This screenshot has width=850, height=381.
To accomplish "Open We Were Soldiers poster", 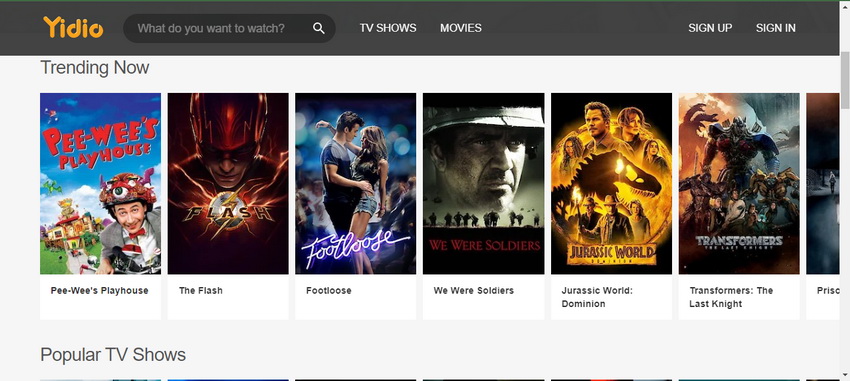I will click(484, 183).
